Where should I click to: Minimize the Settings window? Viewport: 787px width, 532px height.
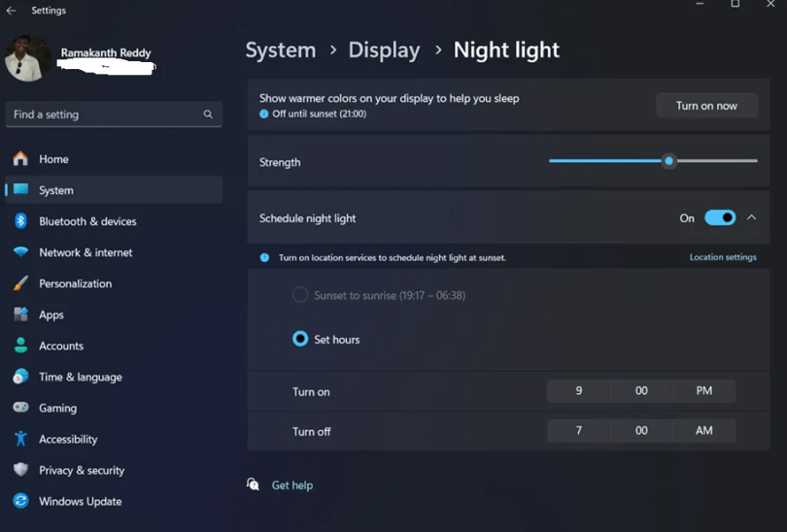click(700, 4)
